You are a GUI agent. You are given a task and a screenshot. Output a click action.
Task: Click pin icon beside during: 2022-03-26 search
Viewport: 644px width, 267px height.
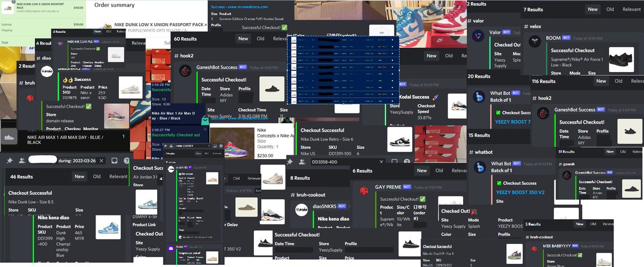point(10,160)
